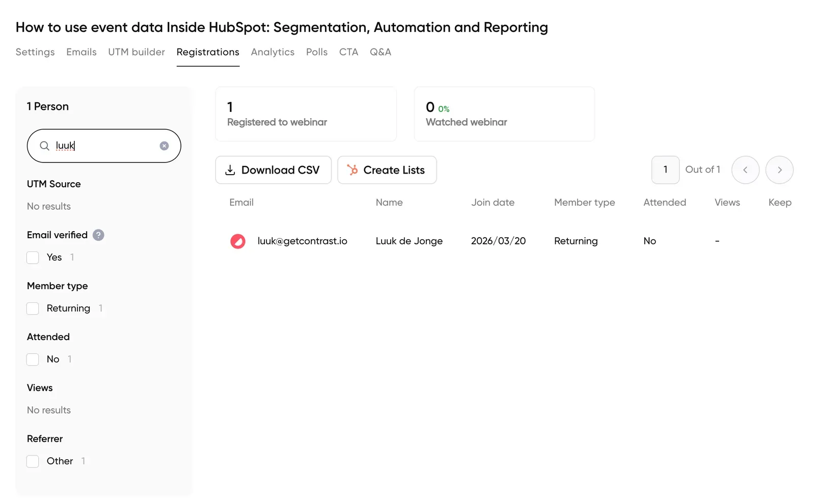Switch to the Emails tab
Screen dimensions: 815x504
coord(81,52)
